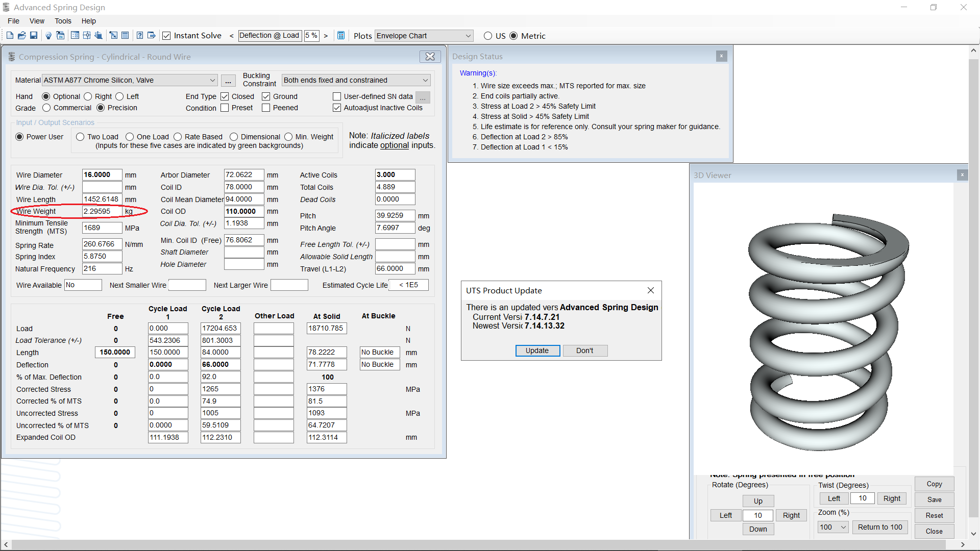Click the Save disk icon

[34, 35]
